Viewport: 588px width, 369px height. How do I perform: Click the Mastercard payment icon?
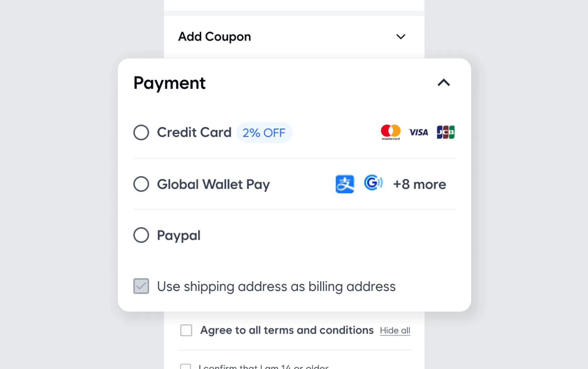[x=390, y=132]
